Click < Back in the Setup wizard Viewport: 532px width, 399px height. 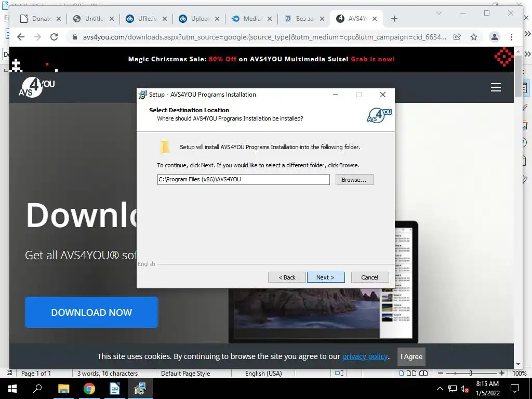(287, 277)
